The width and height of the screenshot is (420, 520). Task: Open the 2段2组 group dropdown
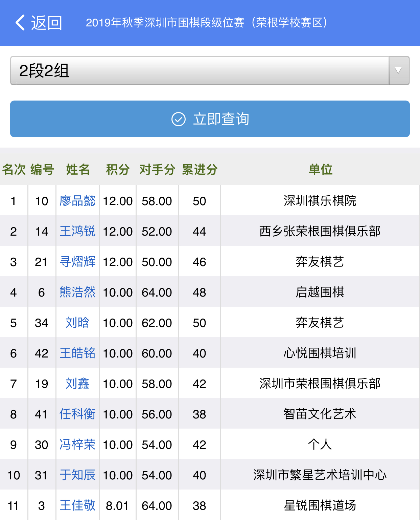click(x=200, y=71)
